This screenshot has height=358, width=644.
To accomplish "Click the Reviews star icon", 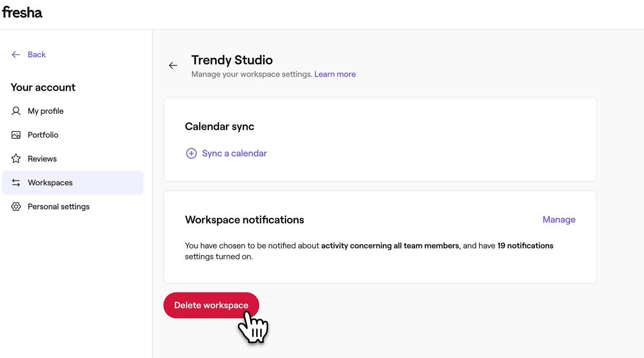I will [x=16, y=158].
